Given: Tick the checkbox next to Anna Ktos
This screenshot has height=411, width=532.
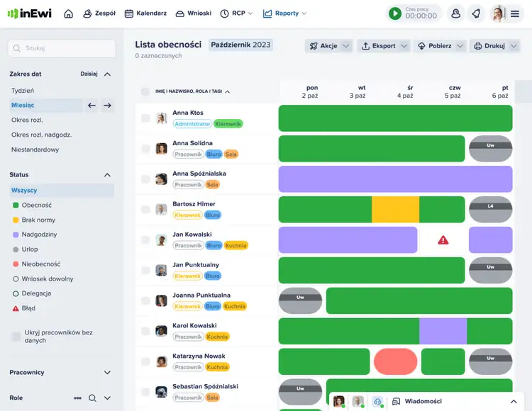Looking at the screenshot, I should coord(145,118).
